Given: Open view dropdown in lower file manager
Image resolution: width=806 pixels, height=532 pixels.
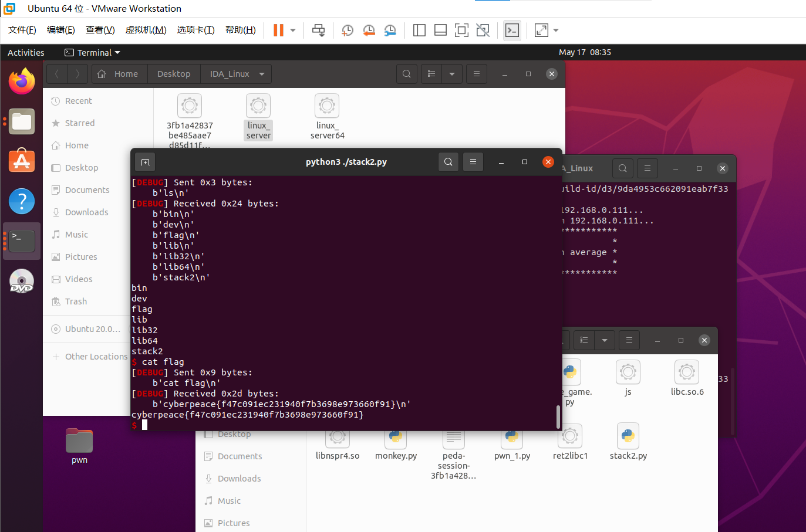Looking at the screenshot, I should coord(604,340).
